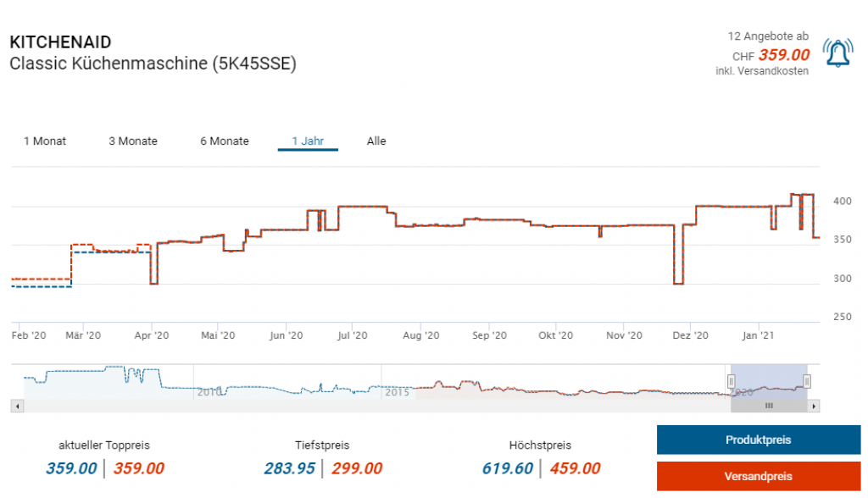Click the Aug '20 axis label
The image size is (868, 498).
pos(421,335)
